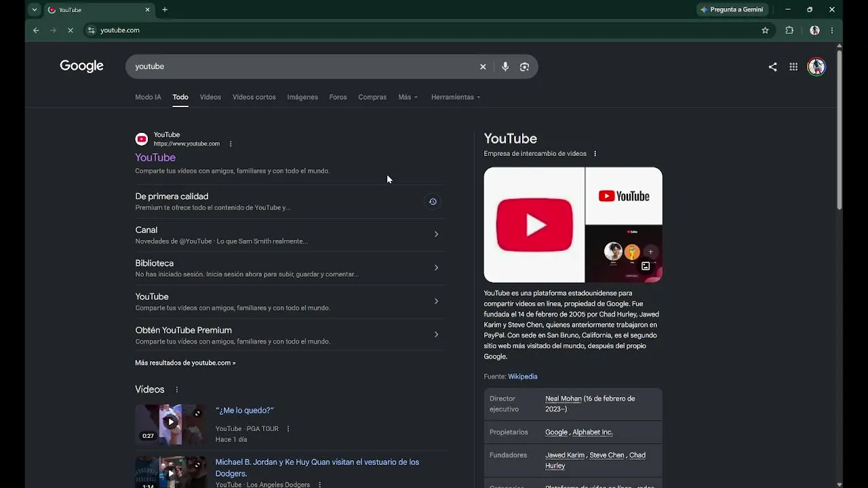Open more options beside the Videos heading

click(177, 390)
